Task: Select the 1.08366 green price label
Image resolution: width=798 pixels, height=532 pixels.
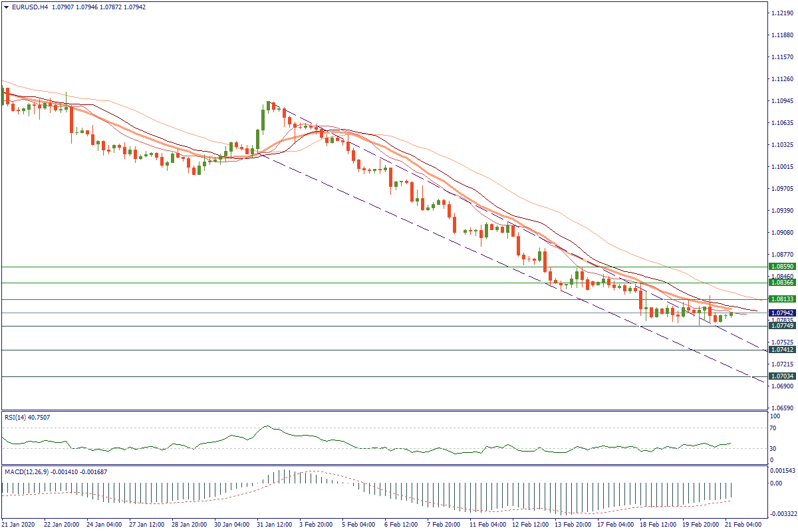Action: [x=782, y=283]
